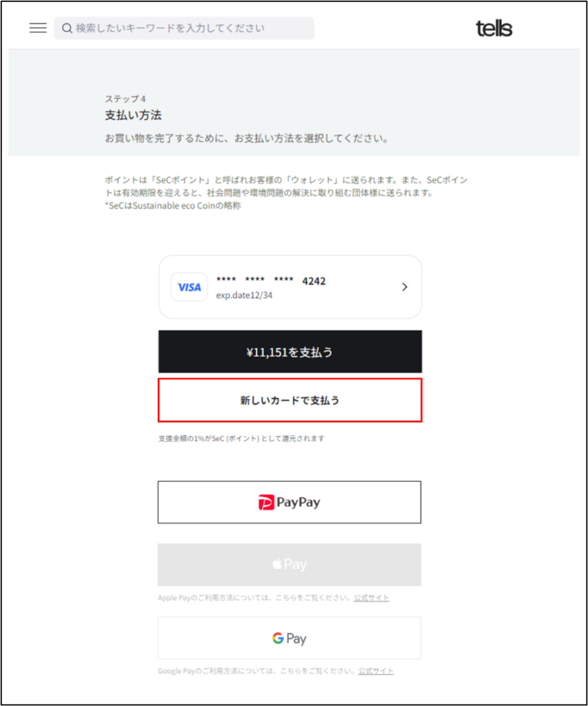Click the VISA card logo

[189, 287]
